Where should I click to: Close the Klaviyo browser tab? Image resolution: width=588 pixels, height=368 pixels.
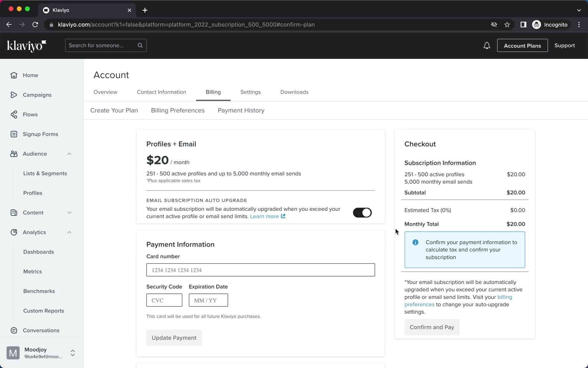(130, 10)
